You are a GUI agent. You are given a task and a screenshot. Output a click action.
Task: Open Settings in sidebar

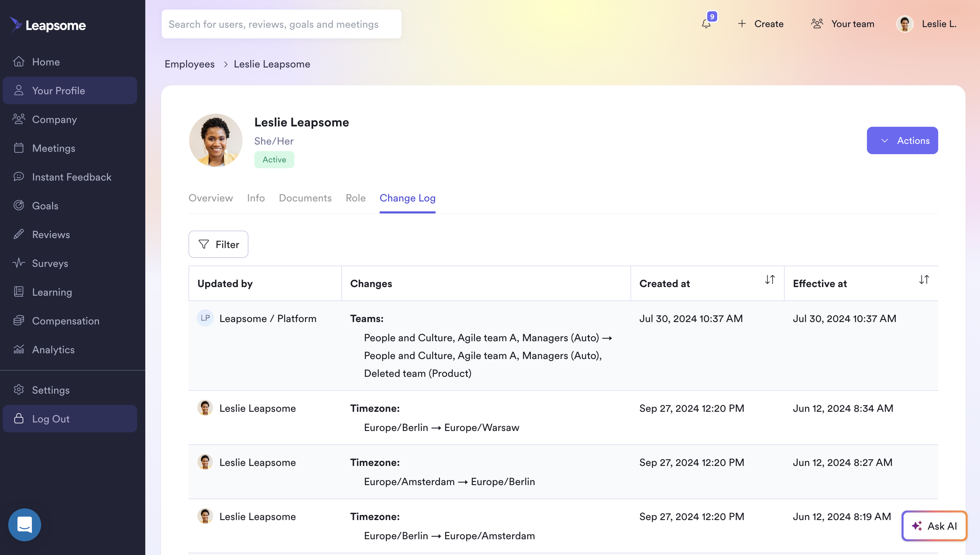pyautogui.click(x=70, y=390)
